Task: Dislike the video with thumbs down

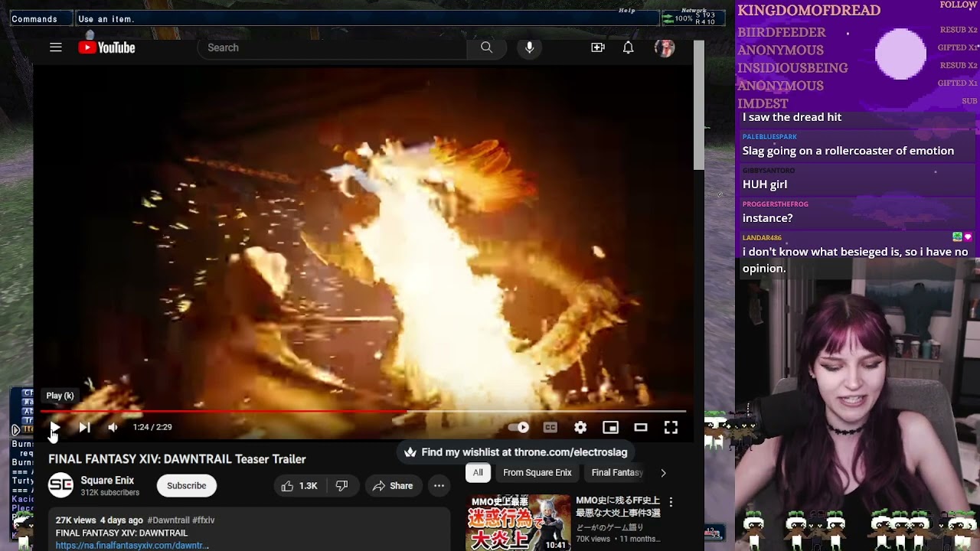Action: click(342, 486)
